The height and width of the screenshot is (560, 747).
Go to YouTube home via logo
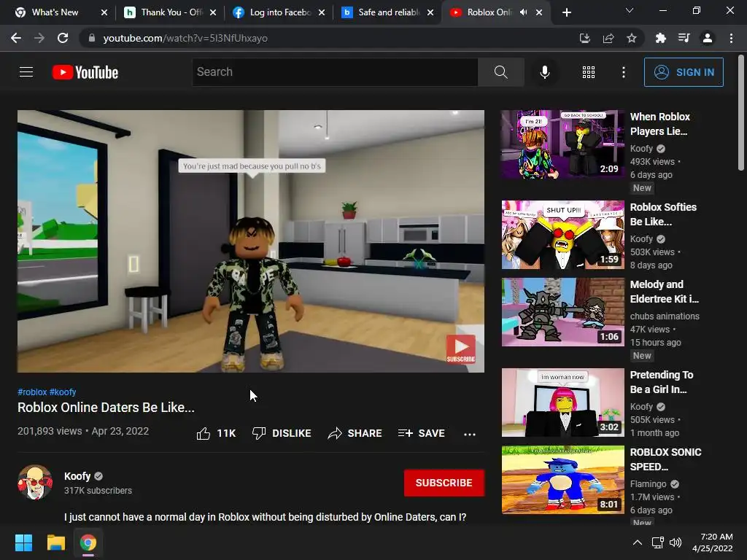pyautogui.click(x=85, y=72)
